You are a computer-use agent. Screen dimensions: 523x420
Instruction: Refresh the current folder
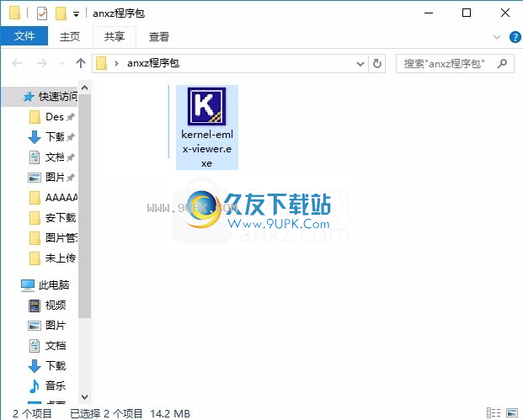377,63
